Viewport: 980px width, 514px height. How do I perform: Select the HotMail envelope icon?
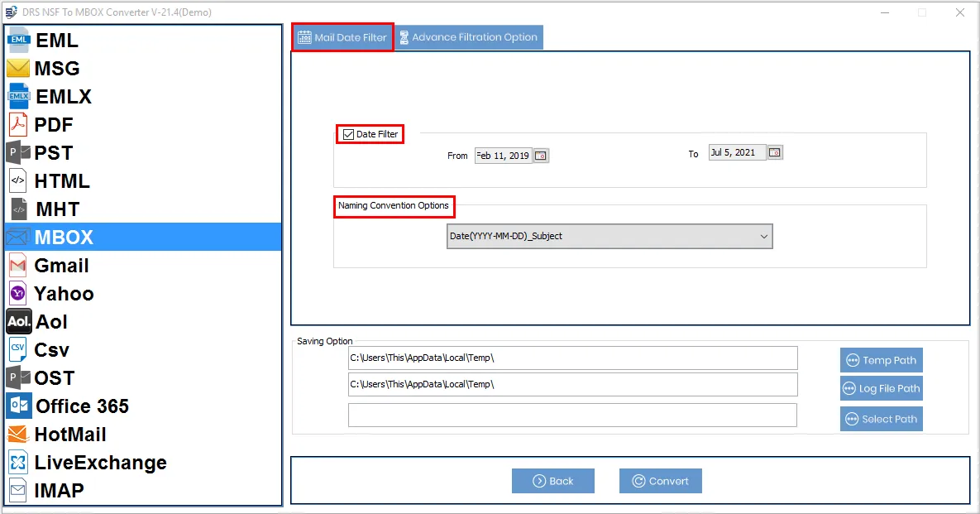[x=18, y=434]
